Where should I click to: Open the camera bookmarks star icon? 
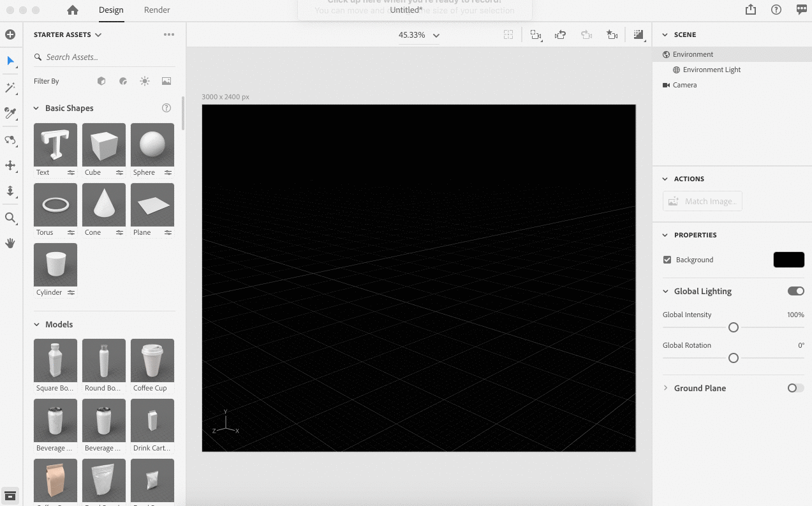tap(612, 35)
